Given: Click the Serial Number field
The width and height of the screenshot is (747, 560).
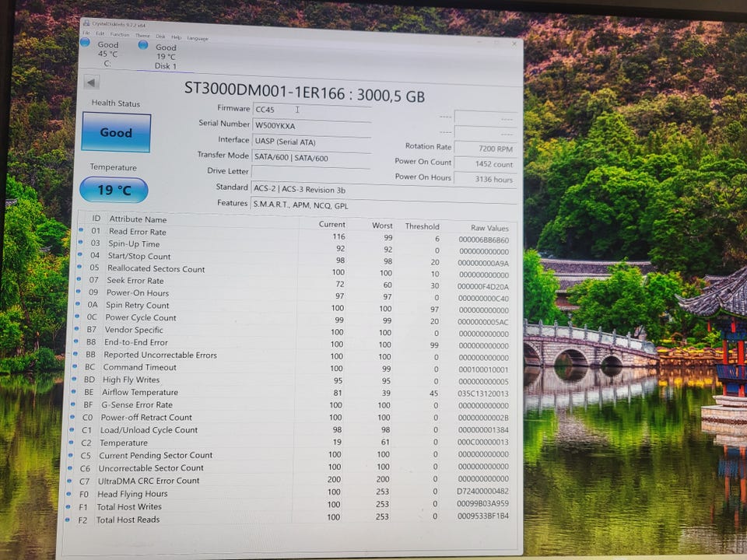Looking at the screenshot, I should 311,126.
